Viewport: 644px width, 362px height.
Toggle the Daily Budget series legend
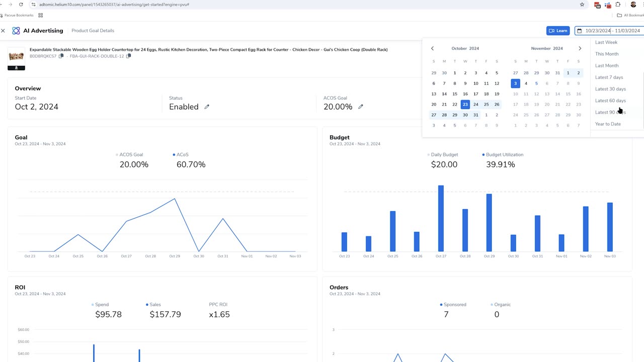pos(443,155)
